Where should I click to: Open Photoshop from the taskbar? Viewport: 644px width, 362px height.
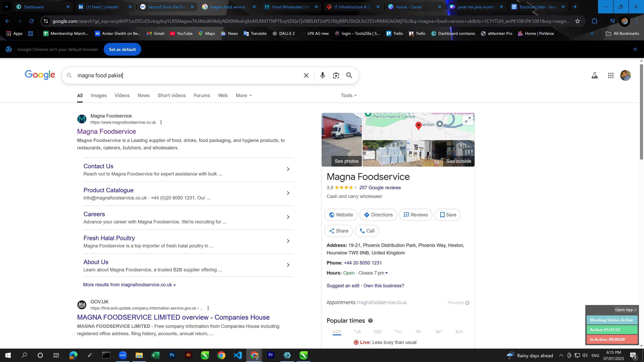(x=172, y=355)
